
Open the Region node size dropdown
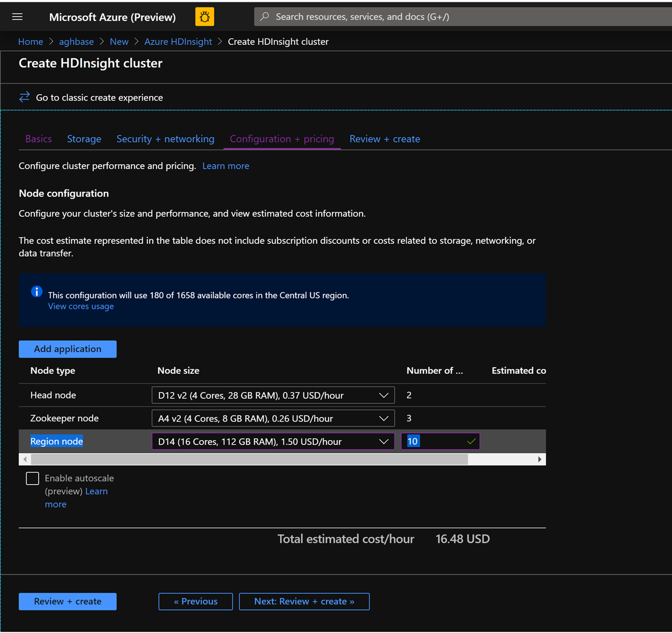click(x=273, y=441)
